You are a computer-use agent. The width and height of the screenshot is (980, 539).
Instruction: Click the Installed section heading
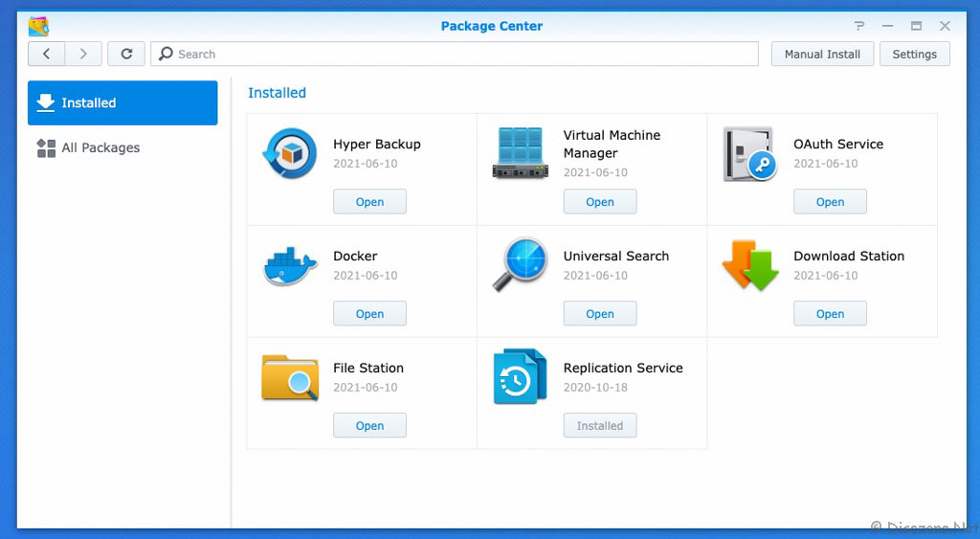277,93
